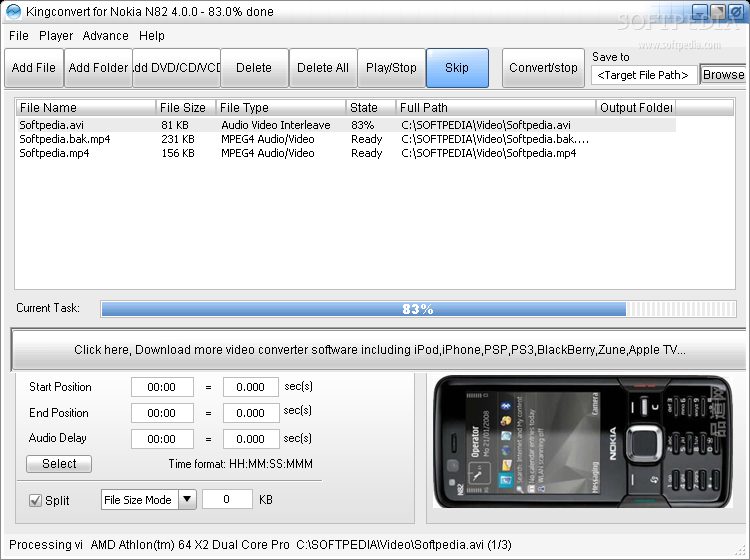Click the Start Position time field
The height and width of the screenshot is (560, 750).
point(162,387)
